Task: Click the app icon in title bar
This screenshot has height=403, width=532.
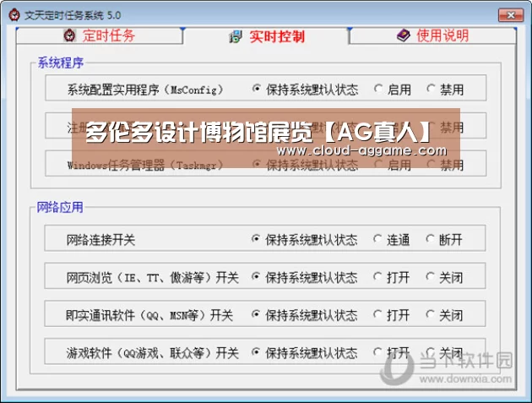Action: [x=14, y=15]
